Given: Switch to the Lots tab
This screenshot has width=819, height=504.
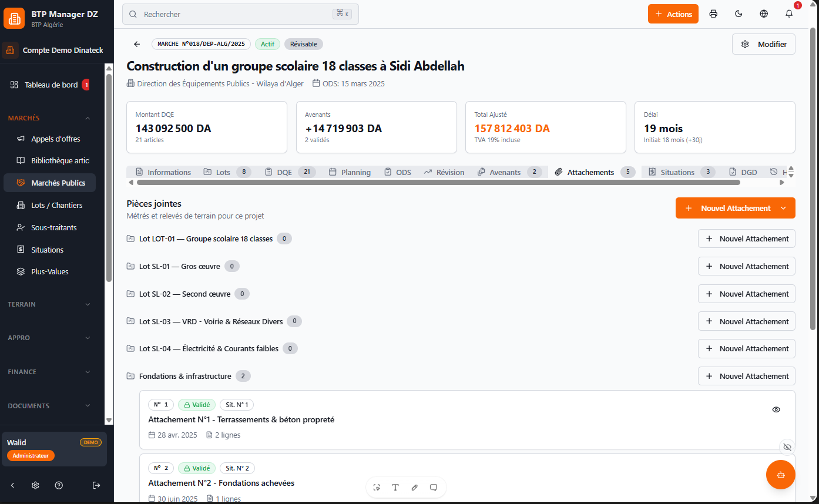Looking at the screenshot, I should point(227,172).
